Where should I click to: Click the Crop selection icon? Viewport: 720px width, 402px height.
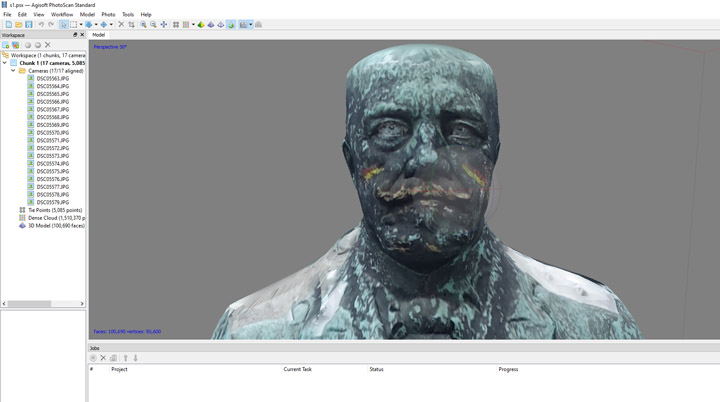click(131, 24)
